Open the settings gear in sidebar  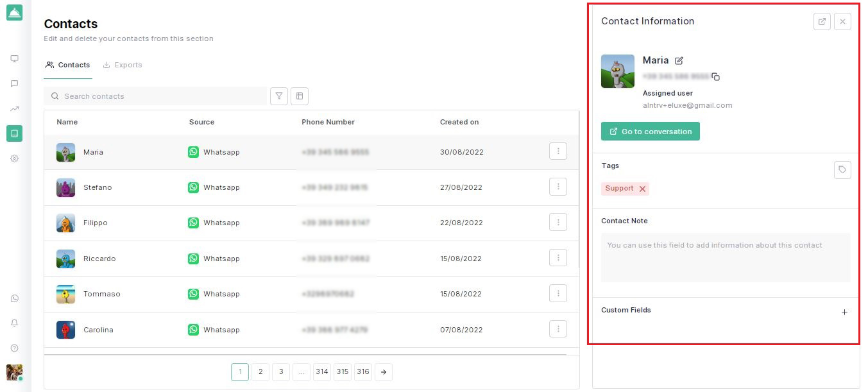(14, 158)
